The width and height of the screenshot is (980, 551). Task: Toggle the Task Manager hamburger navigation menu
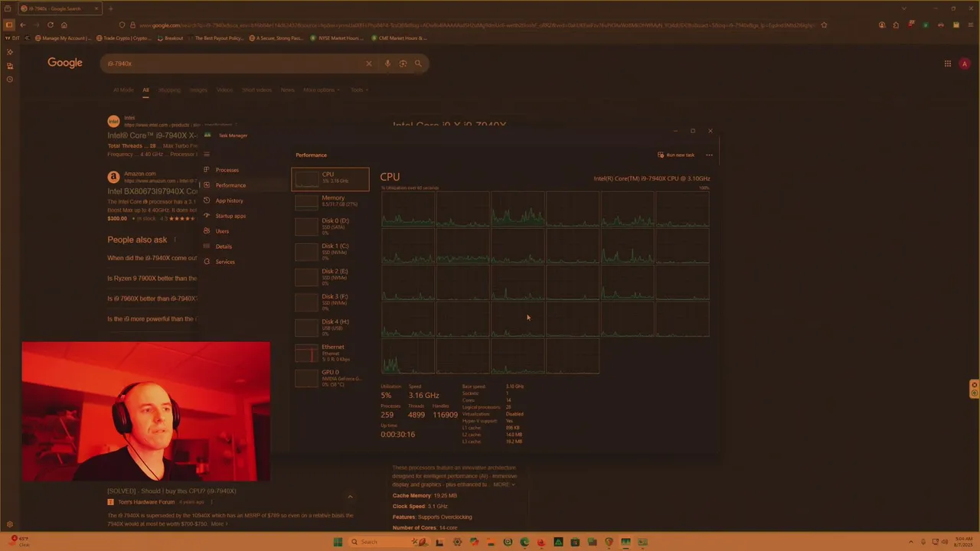click(x=206, y=155)
